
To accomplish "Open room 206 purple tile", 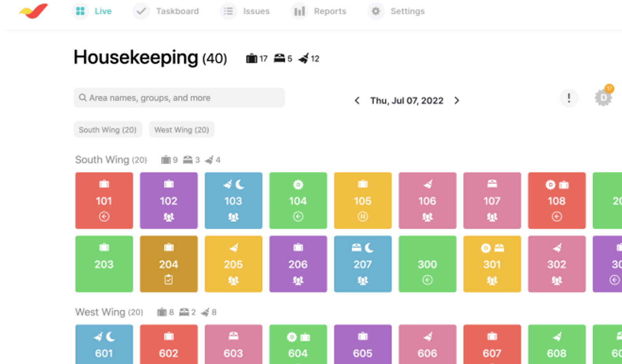I will pos(298,264).
